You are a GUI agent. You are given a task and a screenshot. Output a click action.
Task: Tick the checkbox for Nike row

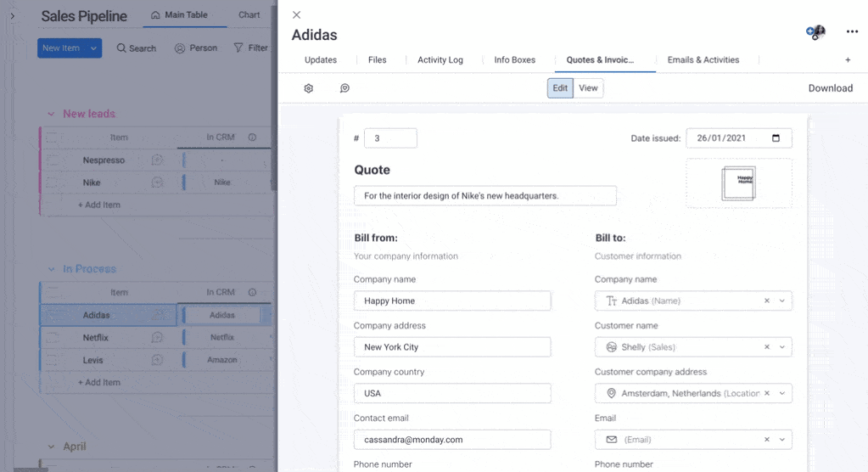tap(52, 183)
